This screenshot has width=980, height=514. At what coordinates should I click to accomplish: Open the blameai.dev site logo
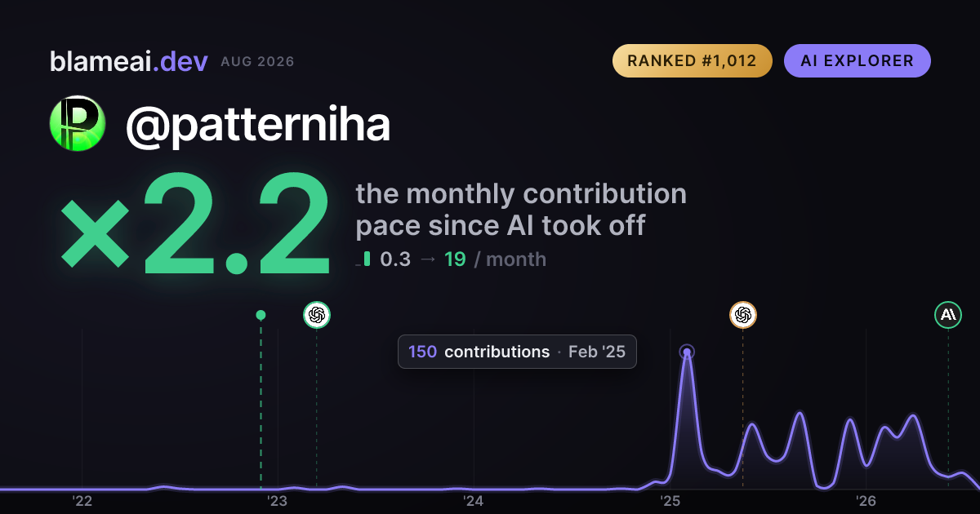pos(129,61)
